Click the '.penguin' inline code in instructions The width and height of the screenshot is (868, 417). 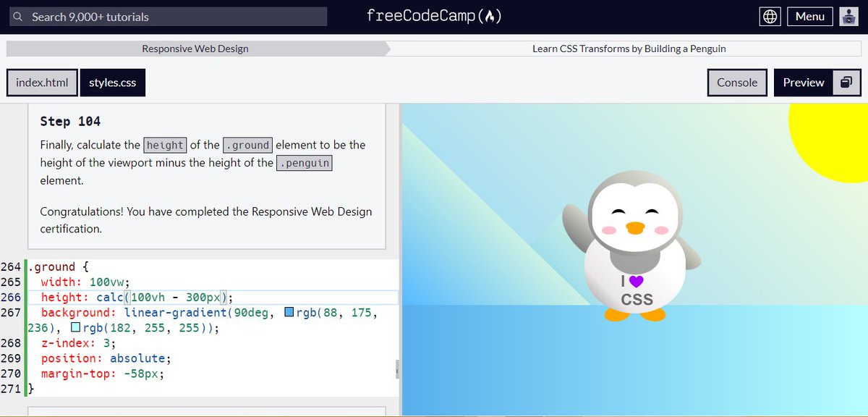pos(305,163)
